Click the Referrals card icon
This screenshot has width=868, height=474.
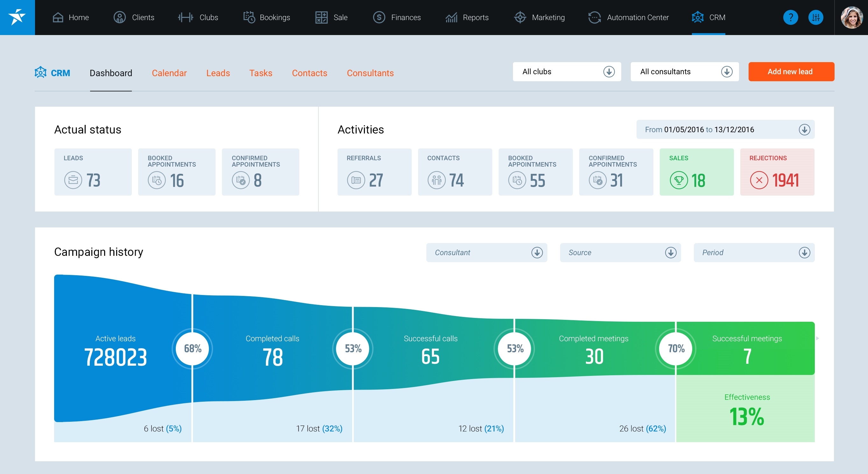[x=356, y=180]
